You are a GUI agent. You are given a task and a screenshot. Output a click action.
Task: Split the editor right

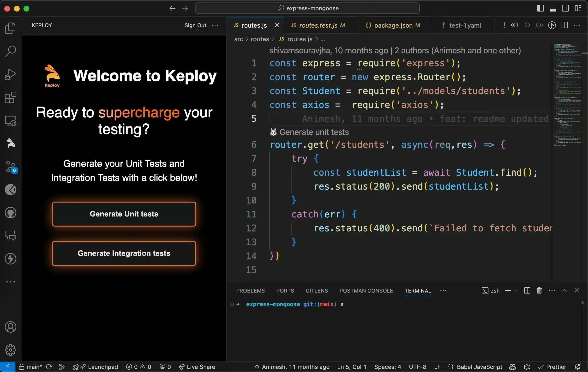tap(564, 25)
